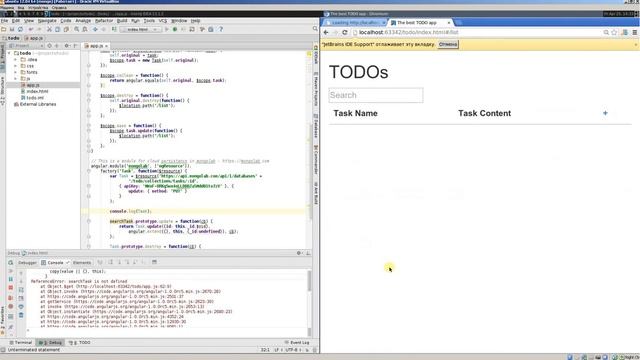Switch to the Elements tab

82,262
